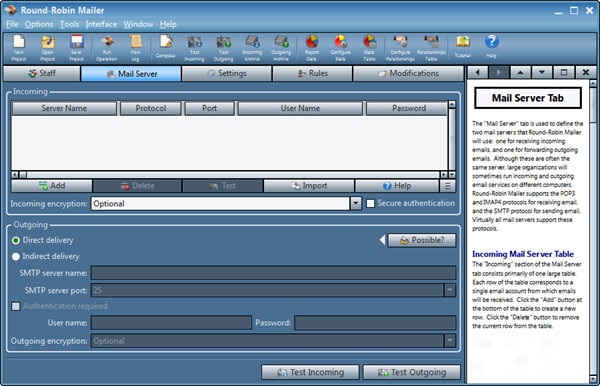Switch to the Settings tab
600x386 pixels.
tap(227, 73)
